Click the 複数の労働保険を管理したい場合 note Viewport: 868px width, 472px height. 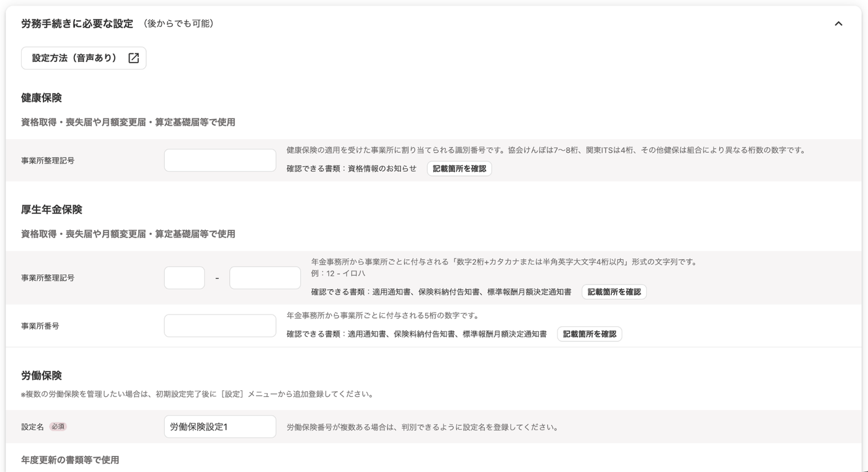click(197, 394)
